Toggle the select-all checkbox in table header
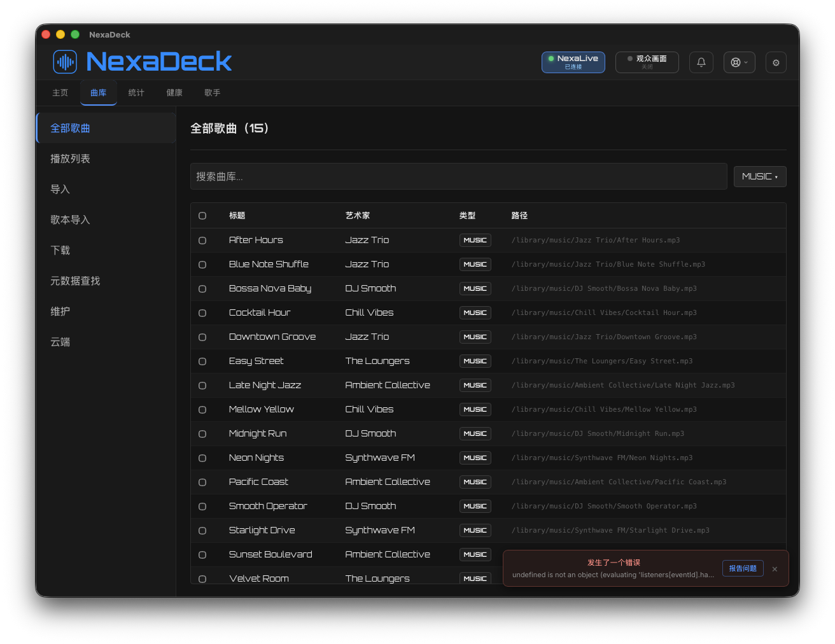The width and height of the screenshot is (835, 644). 202,216
